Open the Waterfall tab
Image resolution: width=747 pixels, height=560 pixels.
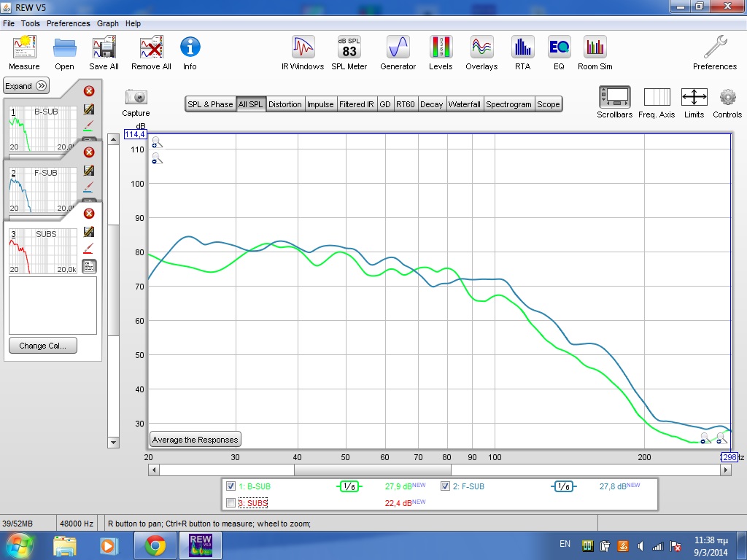click(x=465, y=104)
